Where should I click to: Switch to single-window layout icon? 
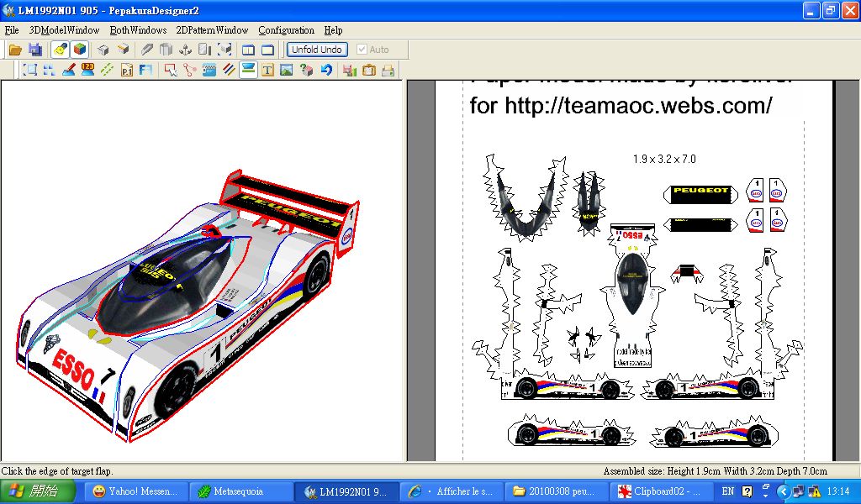click(267, 50)
